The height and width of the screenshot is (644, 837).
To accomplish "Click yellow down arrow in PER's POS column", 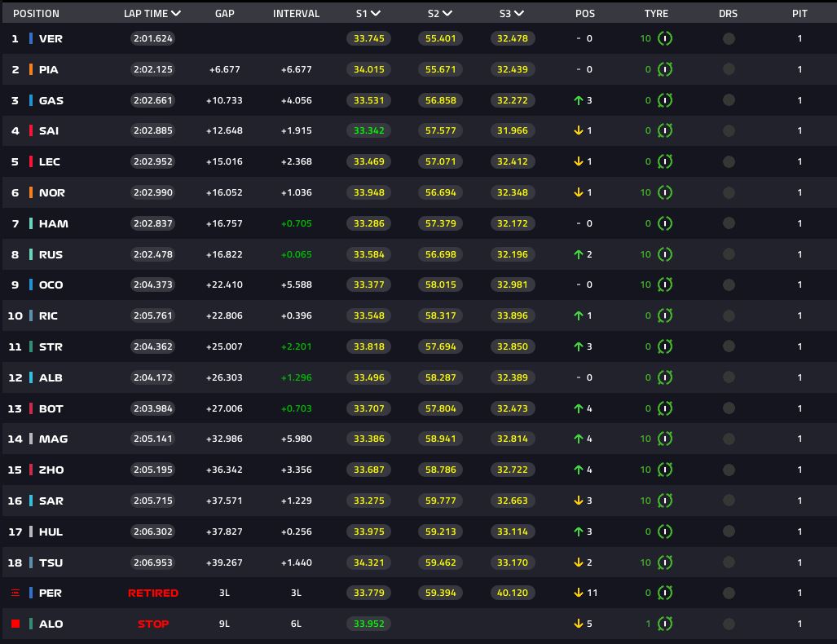I will click(578, 593).
